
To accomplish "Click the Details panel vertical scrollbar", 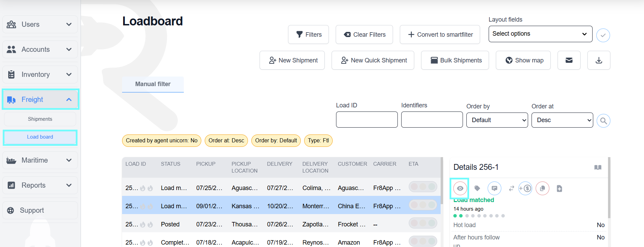I will tap(609, 188).
